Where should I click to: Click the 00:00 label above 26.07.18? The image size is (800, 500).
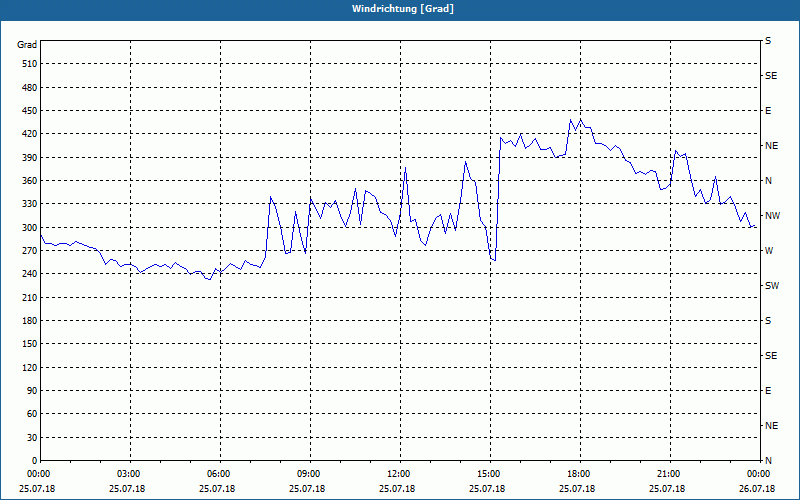[758, 474]
